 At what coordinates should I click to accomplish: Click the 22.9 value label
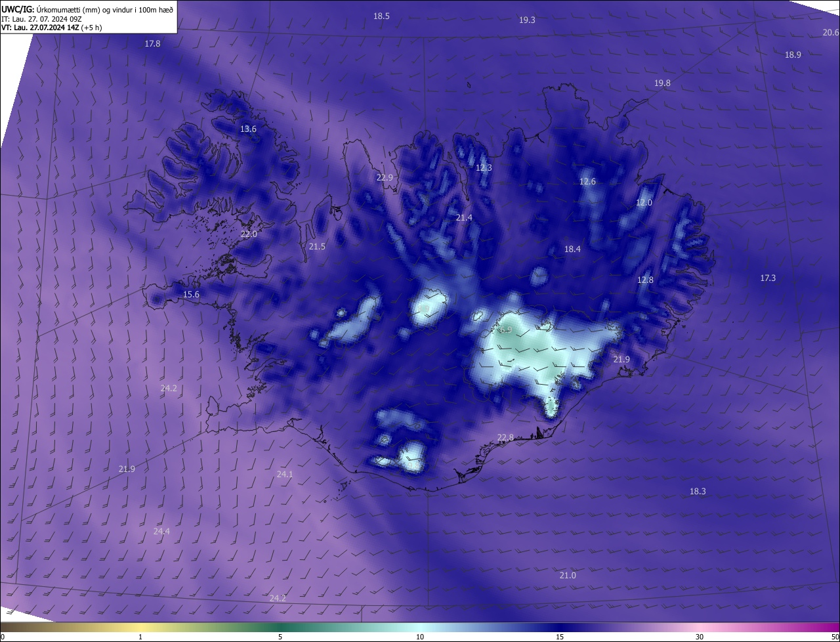(385, 178)
